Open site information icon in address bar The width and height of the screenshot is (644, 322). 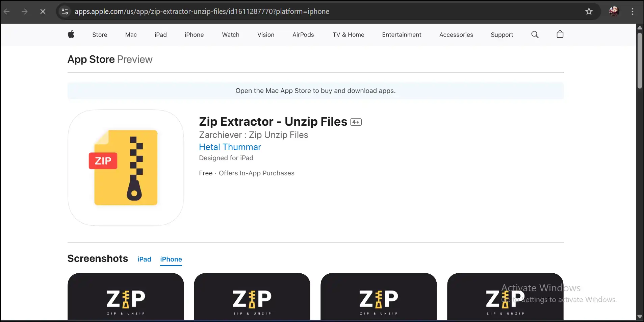(x=65, y=11)
